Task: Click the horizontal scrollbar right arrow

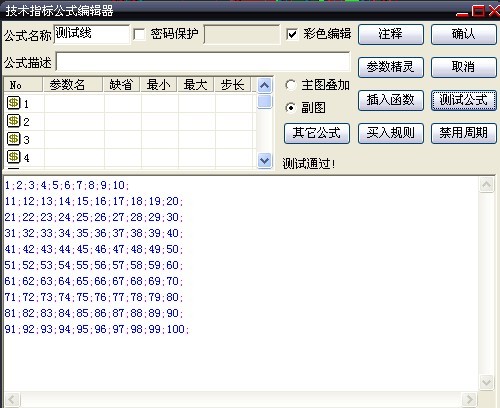Action: pyautogui.click(x=469, y=399)
